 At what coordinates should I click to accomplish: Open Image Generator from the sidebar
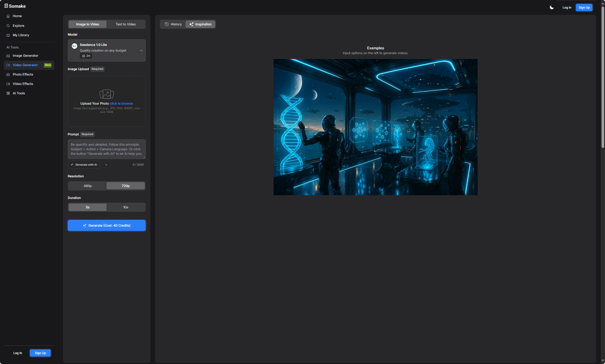point(25,56)
